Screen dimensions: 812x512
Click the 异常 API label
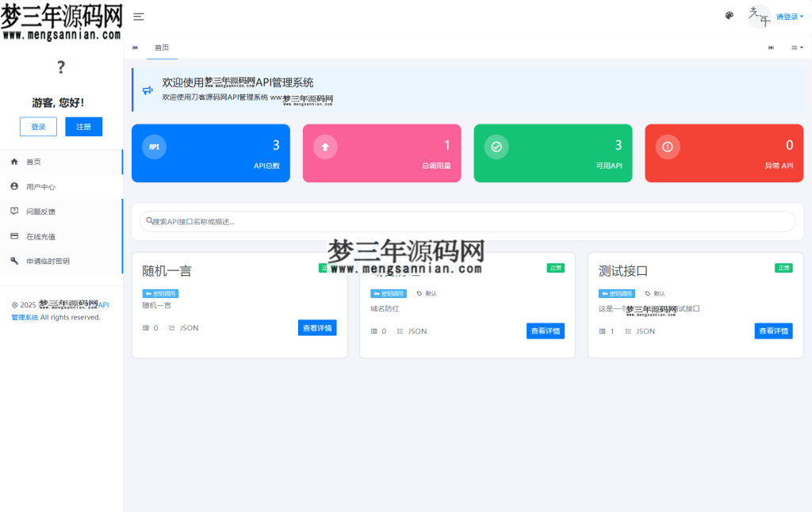pos(779,166)
